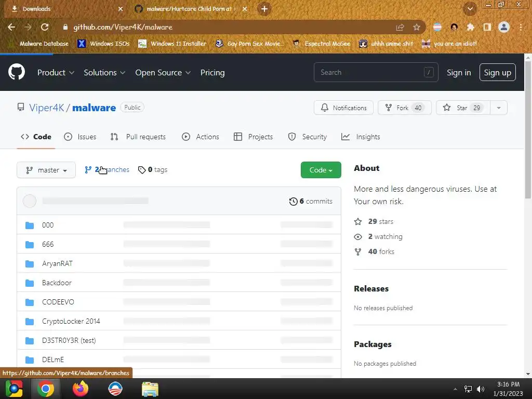
Task: Open the 666 folder
Action: 48,244
